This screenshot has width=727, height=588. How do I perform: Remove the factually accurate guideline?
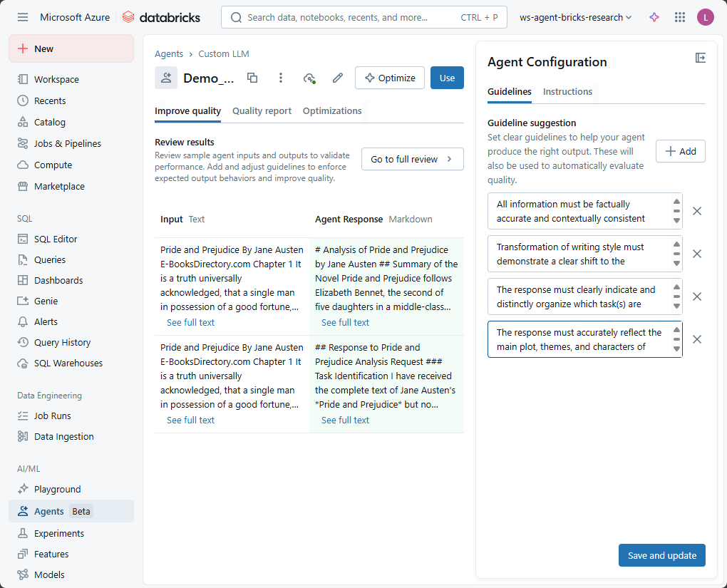coord(697,211)
